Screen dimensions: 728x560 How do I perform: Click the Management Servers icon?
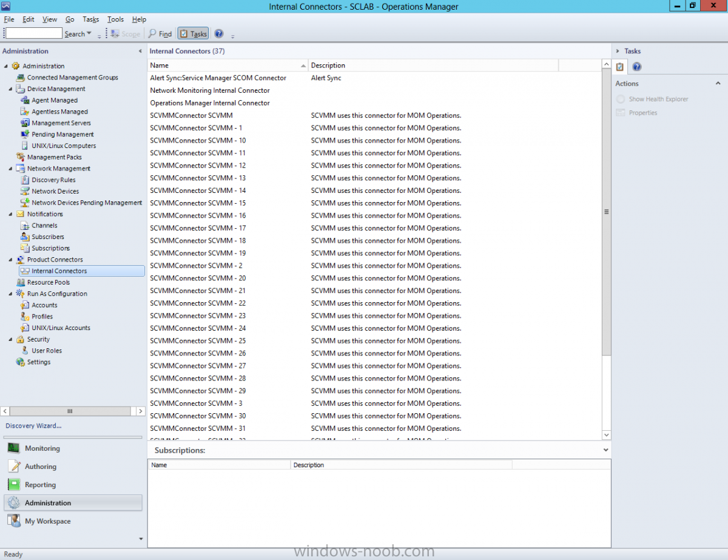25,123
